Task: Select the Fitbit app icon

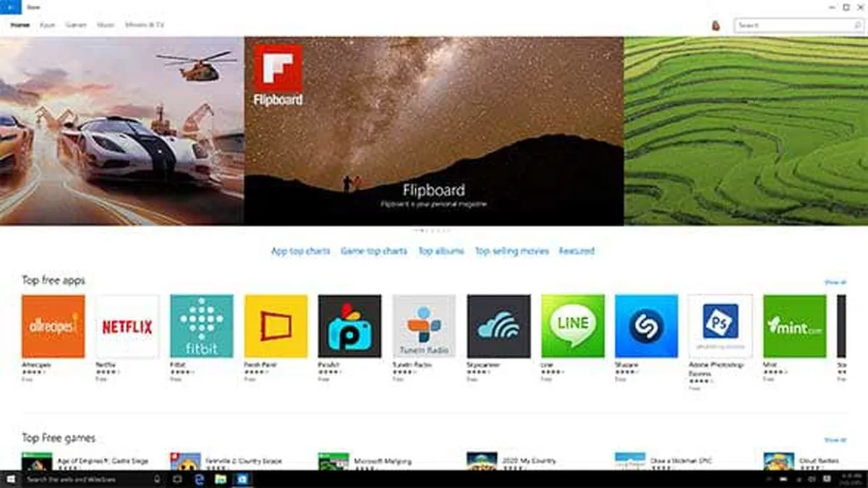Action: coord(201,325)
